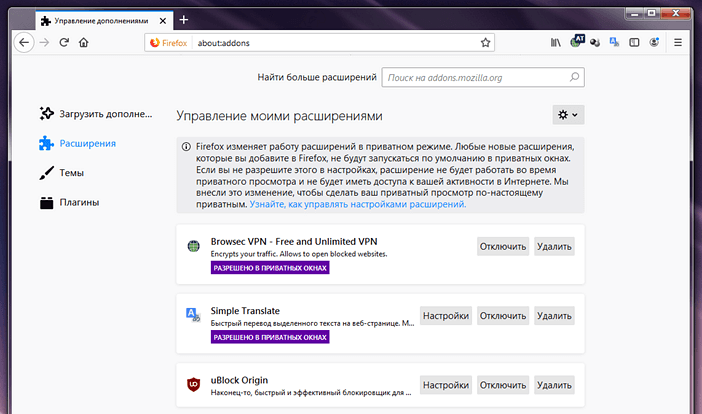The image size is (702, 414).
Task: Click Browsec VPN's РАЗРЕШЕНО В ПРИВАТНЫХ ОКНАХ badge
Action: (270, 268)
